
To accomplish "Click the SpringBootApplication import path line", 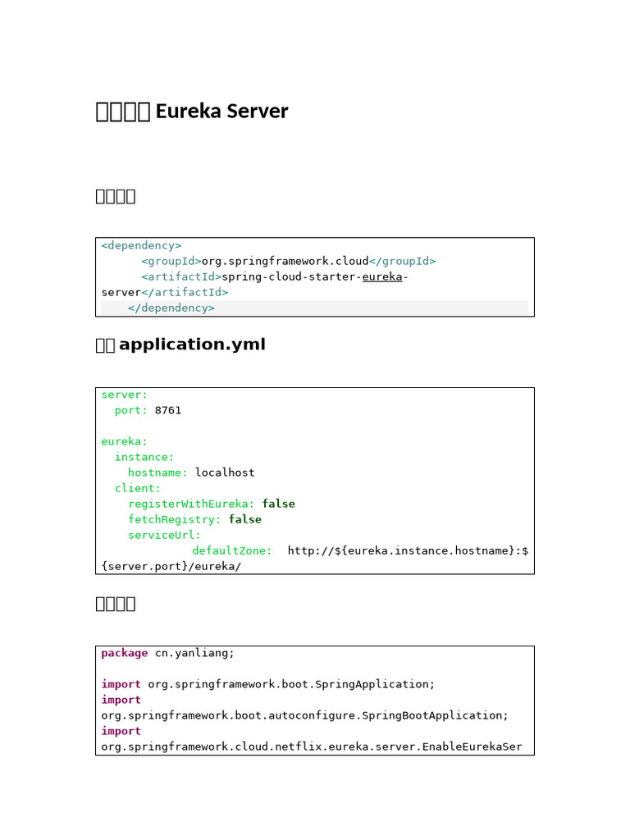I will (304, 715).
